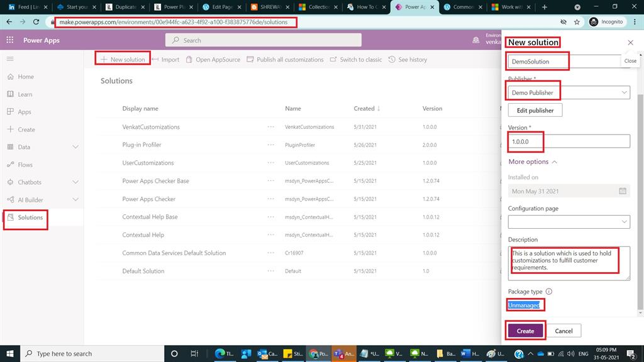The width and height of the screenshot is (644, 362).
Task: Collapse the More options section
Action: [x=533, y=162]
